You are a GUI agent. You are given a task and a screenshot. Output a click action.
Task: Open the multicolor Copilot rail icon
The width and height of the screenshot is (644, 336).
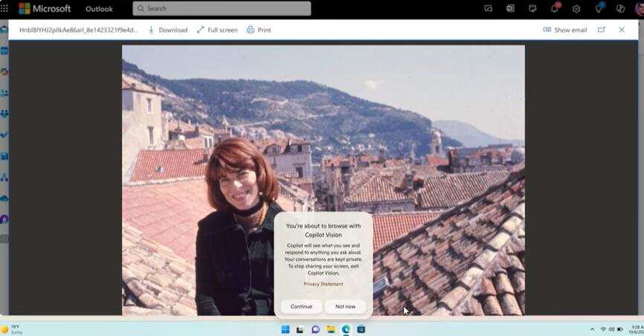(x=4, y=72)
